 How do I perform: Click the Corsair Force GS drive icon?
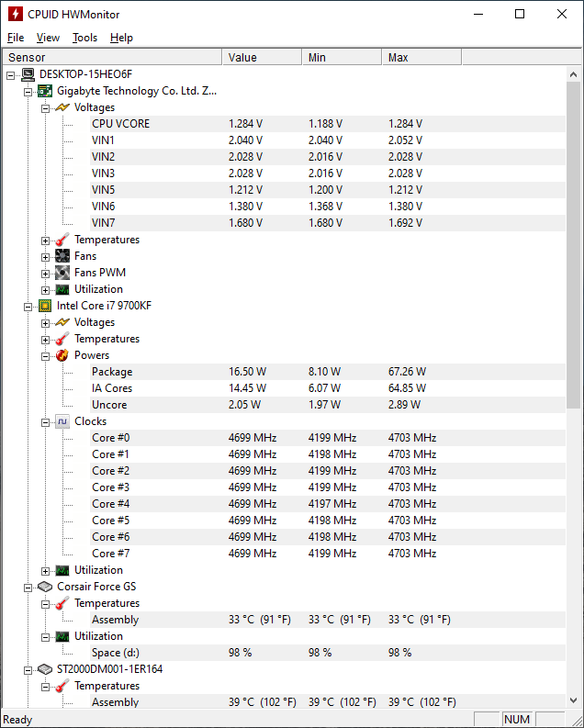tap(45, 587)
